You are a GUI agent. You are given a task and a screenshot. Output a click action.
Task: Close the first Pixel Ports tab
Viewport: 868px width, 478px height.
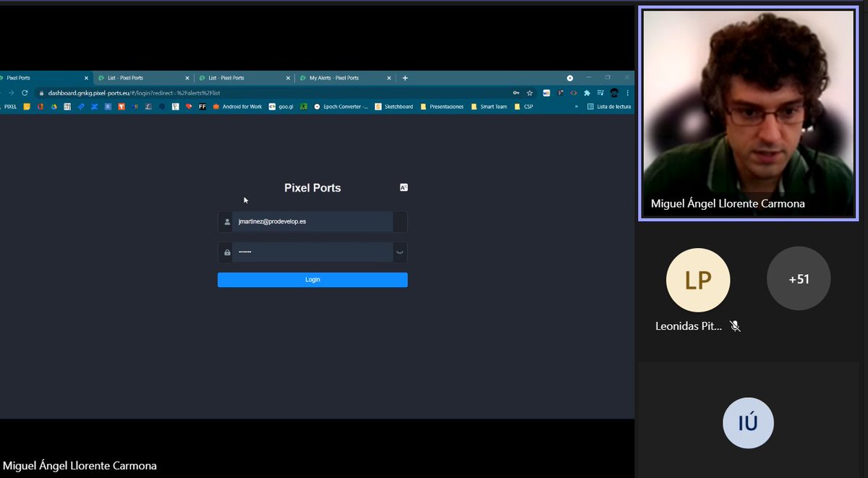[x=86, y=78]
